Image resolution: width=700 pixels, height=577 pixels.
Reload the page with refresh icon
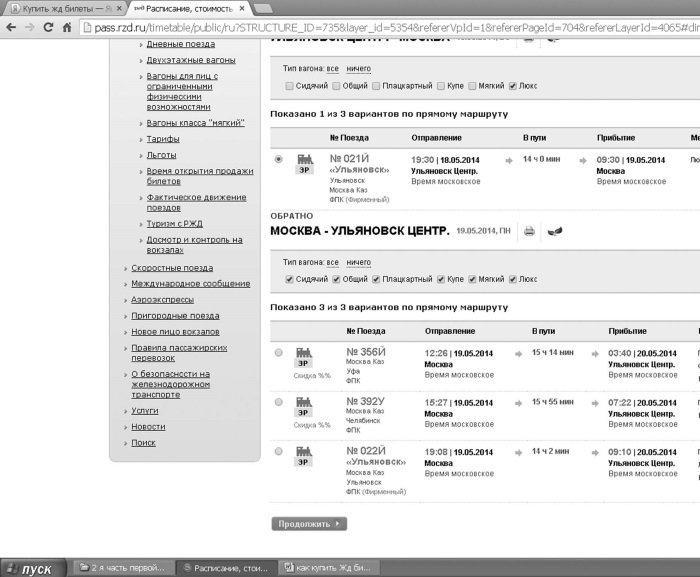49,27
